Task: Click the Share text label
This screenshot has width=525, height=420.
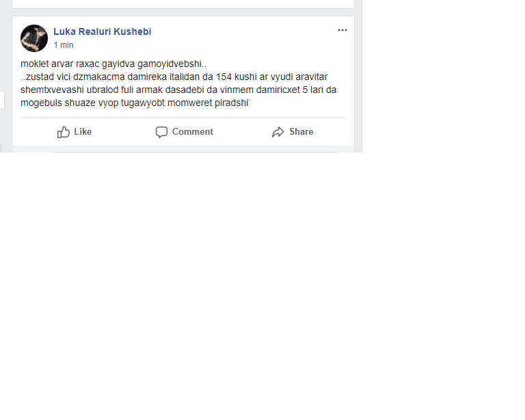Action: (x=301, y=131)
